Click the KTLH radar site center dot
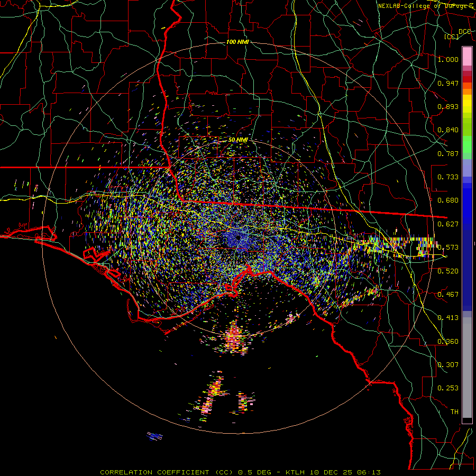 pyautogui.click(x=239, y=237)
